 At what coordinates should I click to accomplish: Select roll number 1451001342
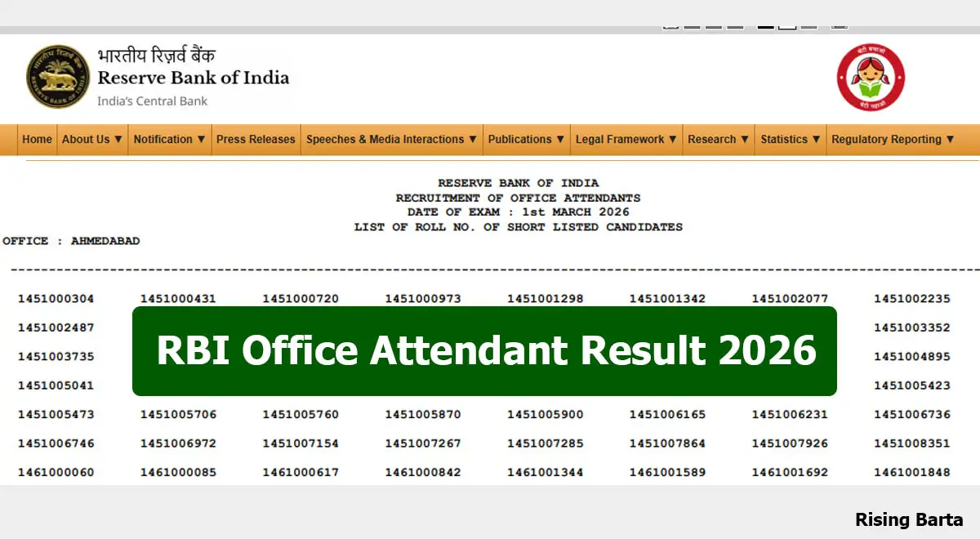pyautogui.click(x=667, y=299)
